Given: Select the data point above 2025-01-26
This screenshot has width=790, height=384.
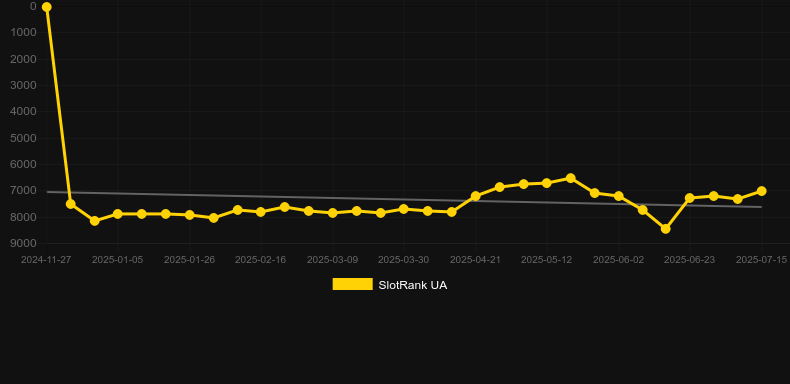Looking at the screenshot, I should [x=189, y=215].
